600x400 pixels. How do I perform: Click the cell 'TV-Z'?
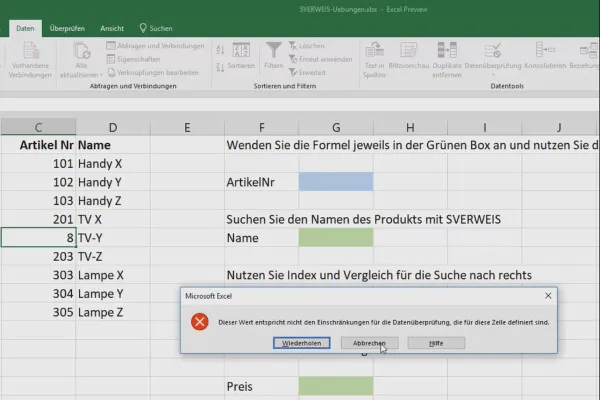[x=113, y=256]
